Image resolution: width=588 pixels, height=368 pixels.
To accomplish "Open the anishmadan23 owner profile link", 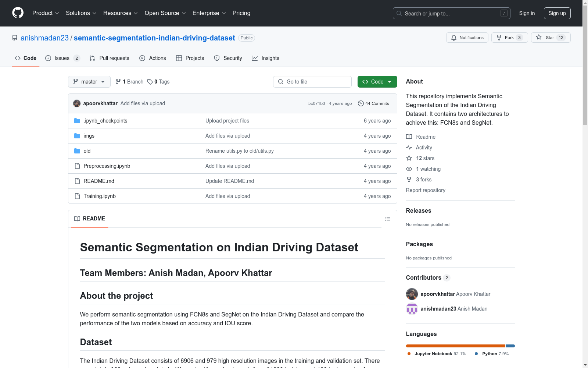I will (x=44, y=38).
